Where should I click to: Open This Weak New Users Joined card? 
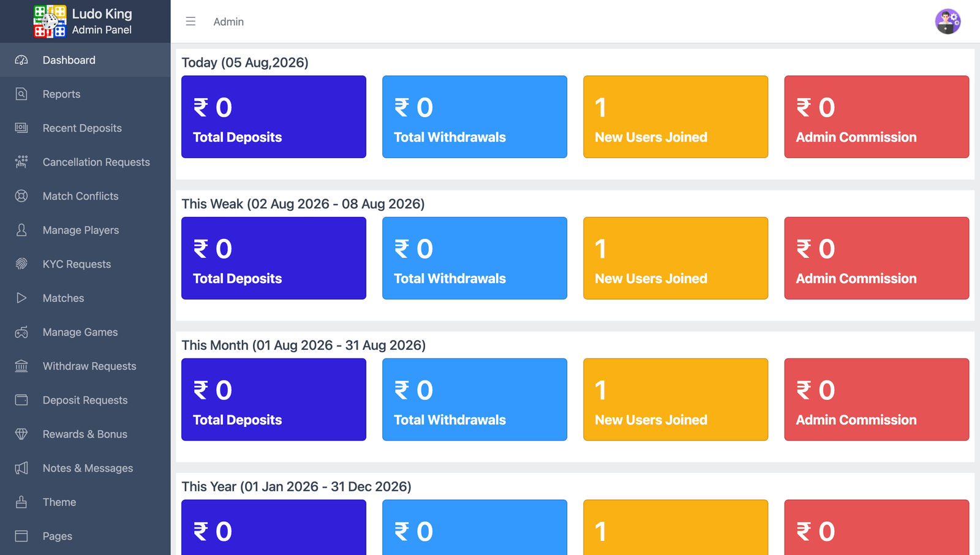tap(676, 258)
